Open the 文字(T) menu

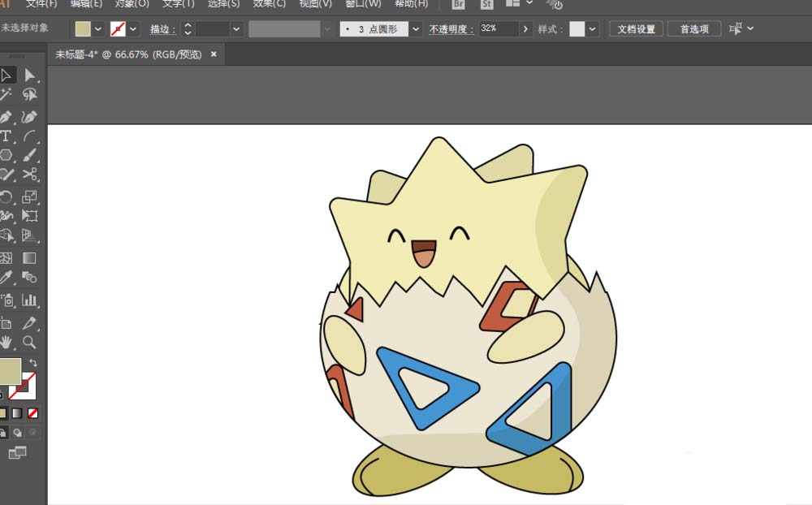pos(179,3)
